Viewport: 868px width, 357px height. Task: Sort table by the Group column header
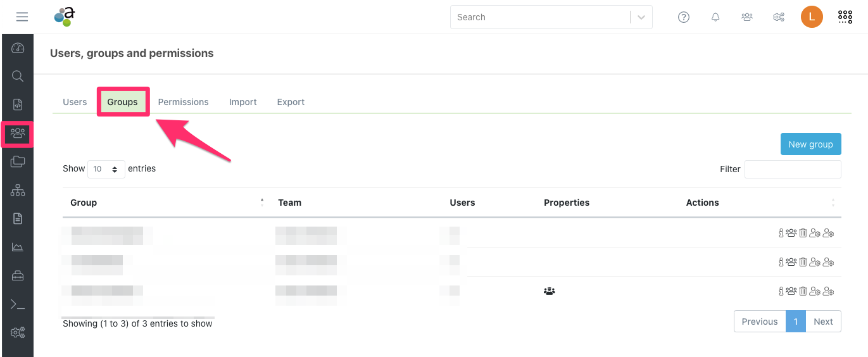click(84, 203)
